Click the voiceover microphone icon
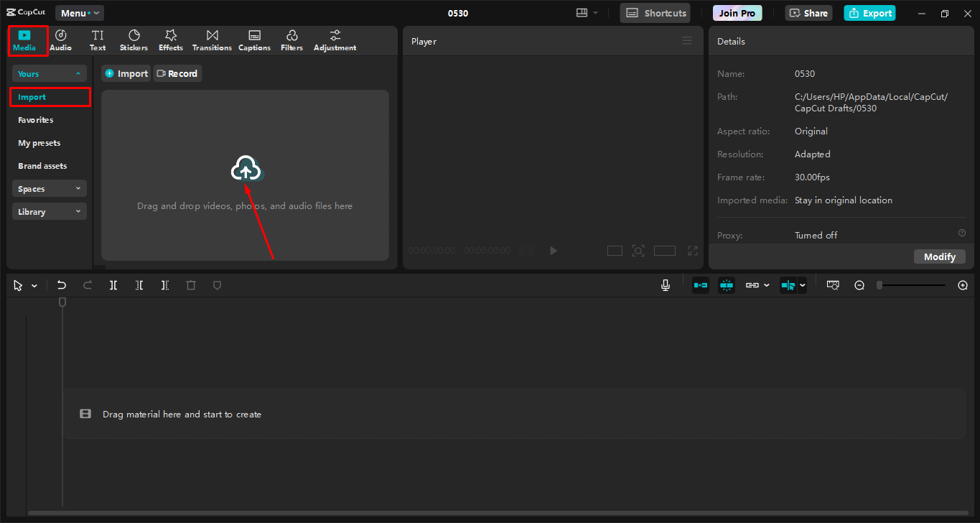The height and width of the screenshot is (523, 980). point(665,284)
